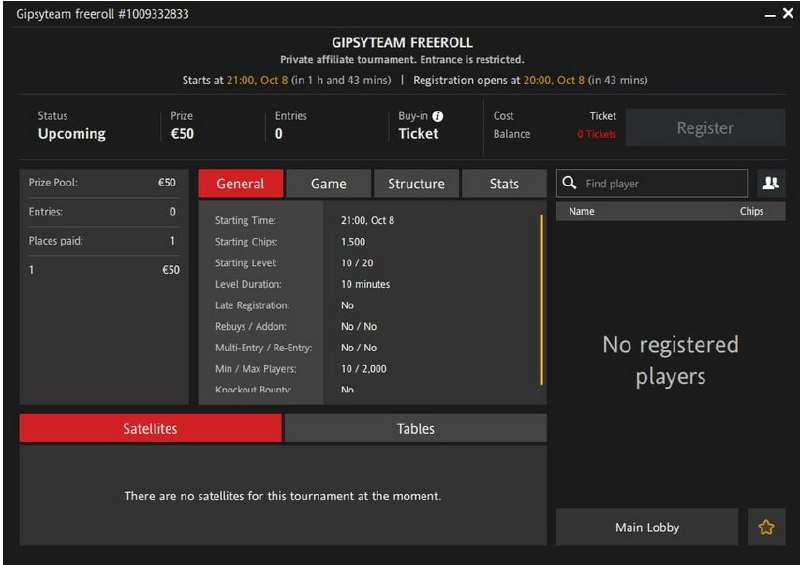Click the Find player search field

point(652,183)
